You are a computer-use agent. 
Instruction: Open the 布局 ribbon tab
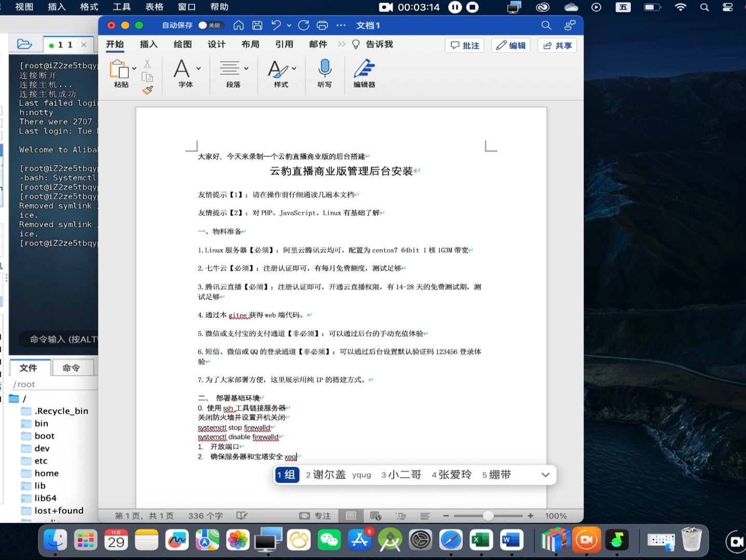pos(250,44)
